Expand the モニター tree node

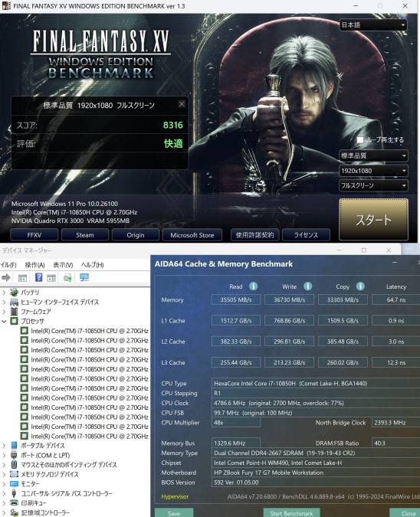pyautogui.click(x=4, y=484)
